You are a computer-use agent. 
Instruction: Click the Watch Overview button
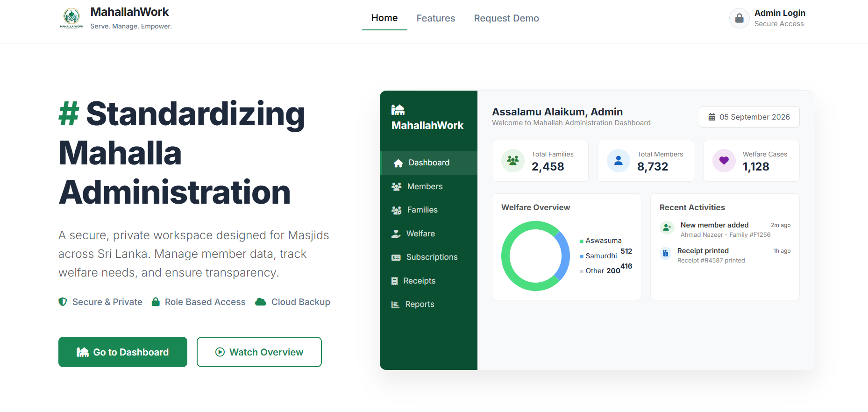pyautogui.click(x=259, y=352)
